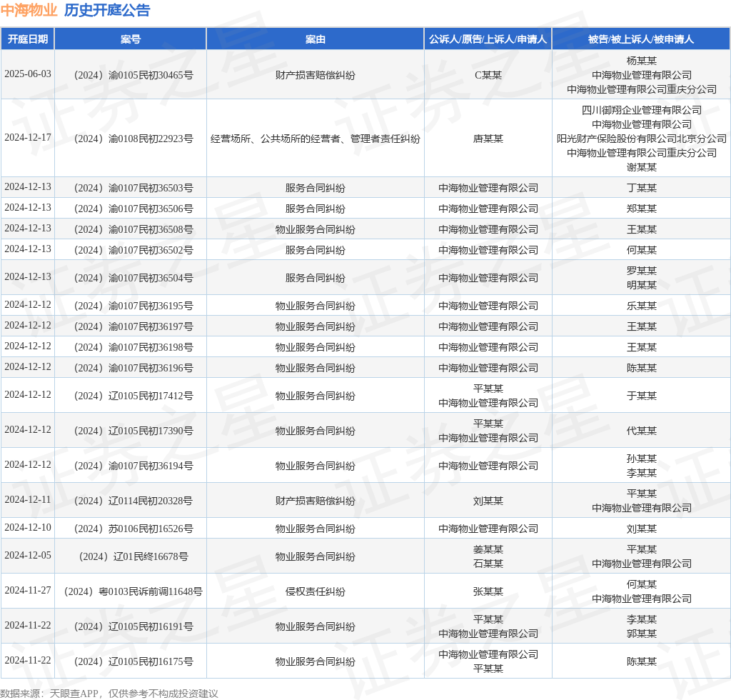This screenshot has width=731, height=700.
Task: Click case number (2024)渝0107民初36506号
Action: (x=133, y=209)
